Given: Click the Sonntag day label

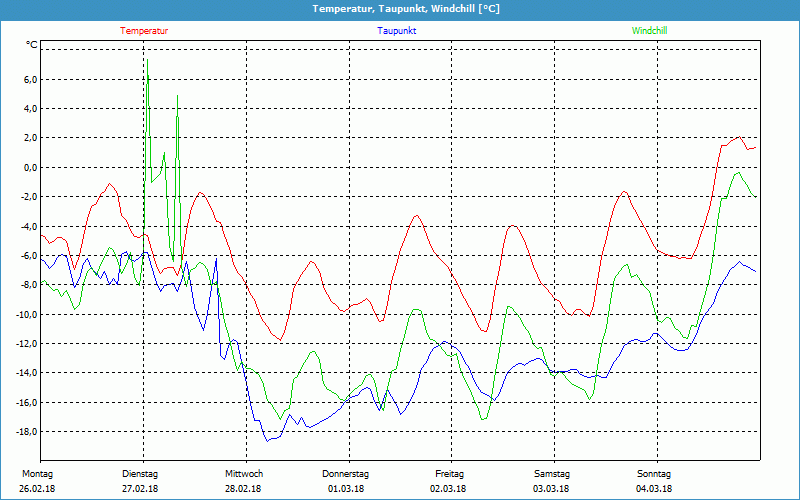Looking at the screenshot, I should 654,474.
